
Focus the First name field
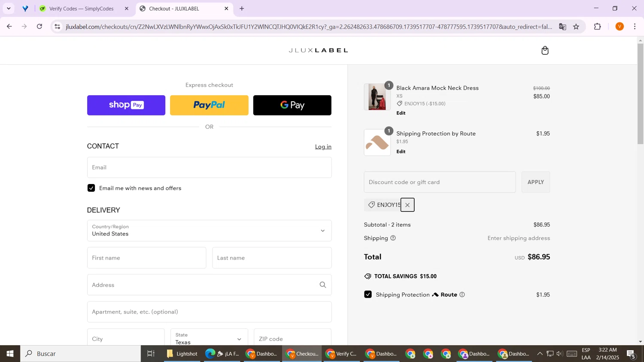tap(146, 258)
